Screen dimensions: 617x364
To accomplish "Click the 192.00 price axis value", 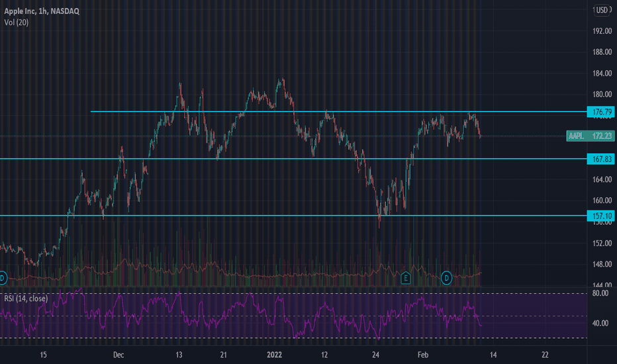I will [602, 31].
